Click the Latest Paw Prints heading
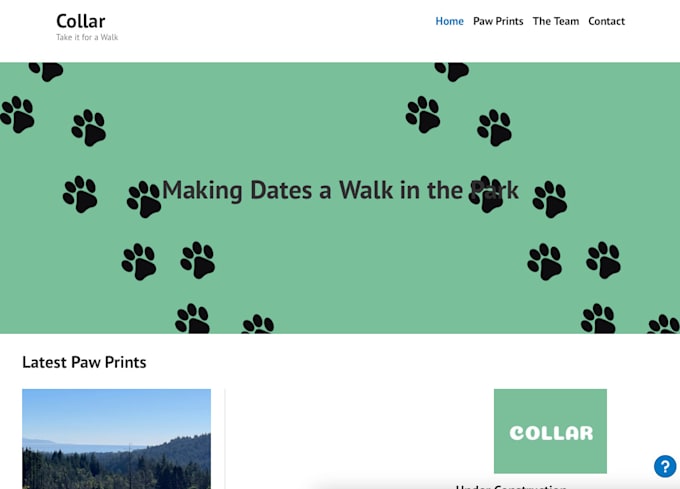Screen dimensions: 680x489 (x=84, y=362)
